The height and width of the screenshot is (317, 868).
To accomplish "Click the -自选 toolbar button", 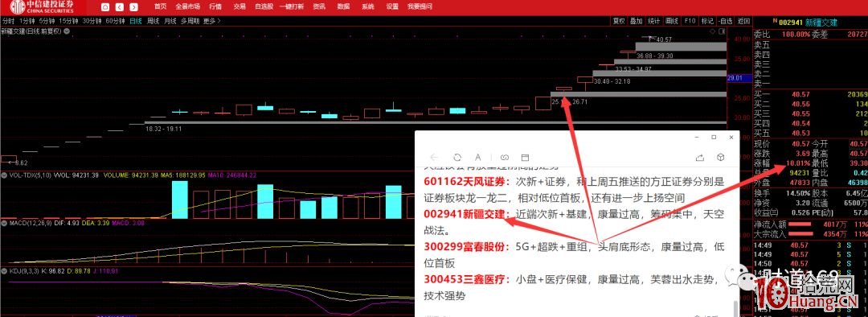I will coord(725,21).
